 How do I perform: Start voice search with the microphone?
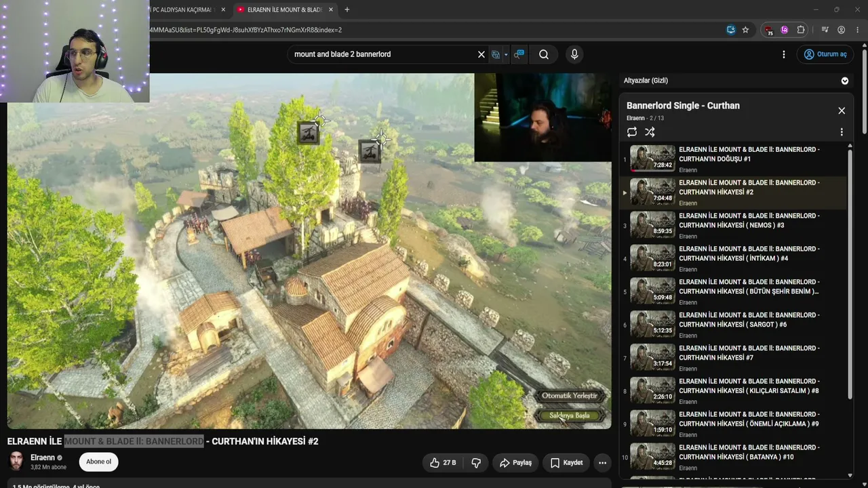click(x=574, y=54)
